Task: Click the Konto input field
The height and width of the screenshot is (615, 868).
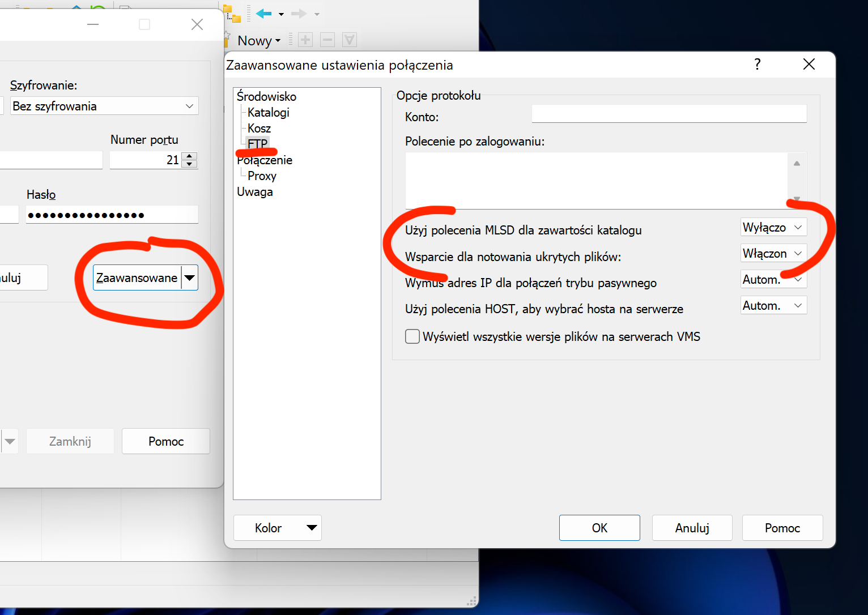Action: 669,114
